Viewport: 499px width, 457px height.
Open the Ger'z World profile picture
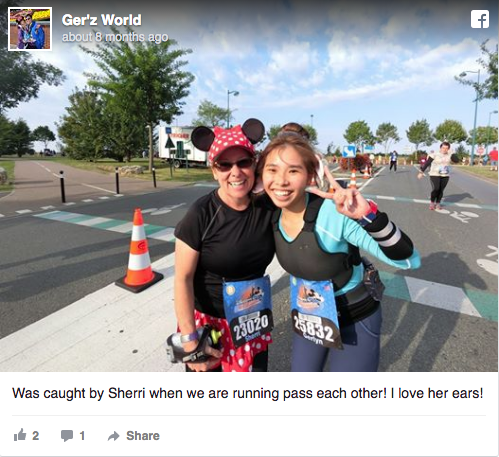click(x=30, y=29)
